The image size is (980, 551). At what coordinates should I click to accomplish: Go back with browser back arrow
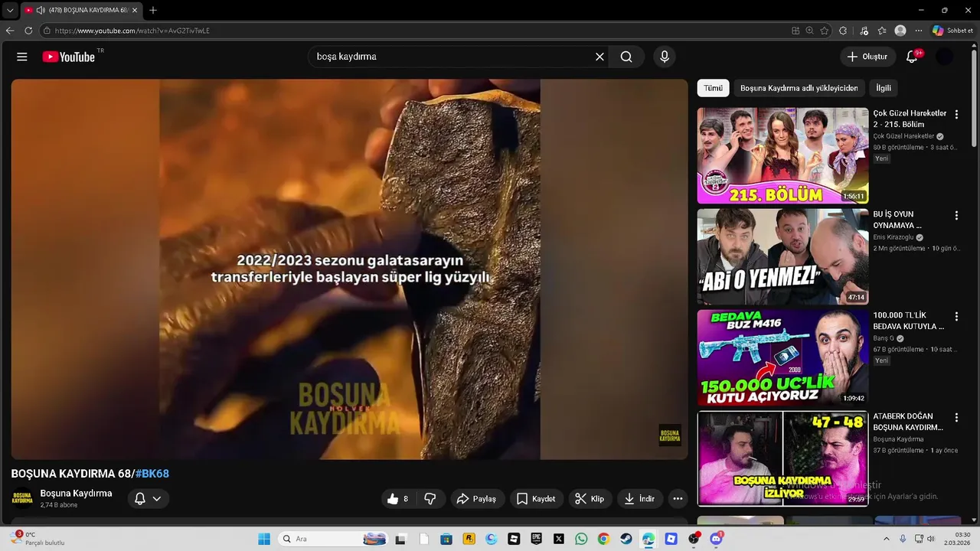point(10,31)
